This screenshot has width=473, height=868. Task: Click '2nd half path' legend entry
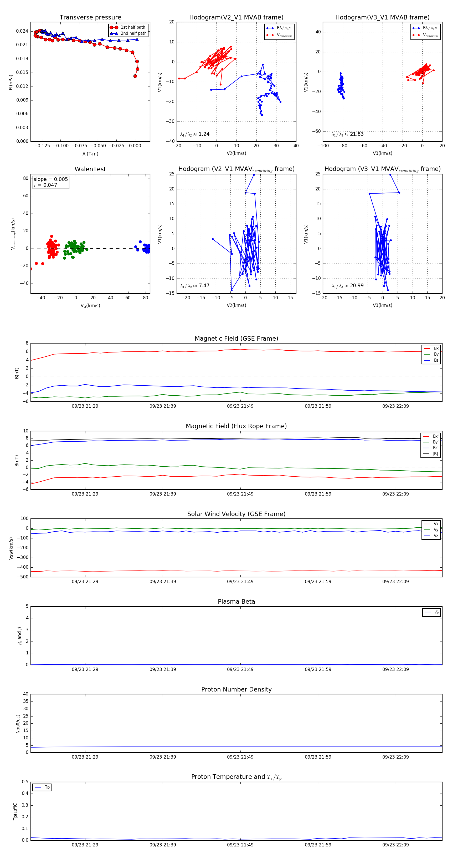(x=128, y=33)
